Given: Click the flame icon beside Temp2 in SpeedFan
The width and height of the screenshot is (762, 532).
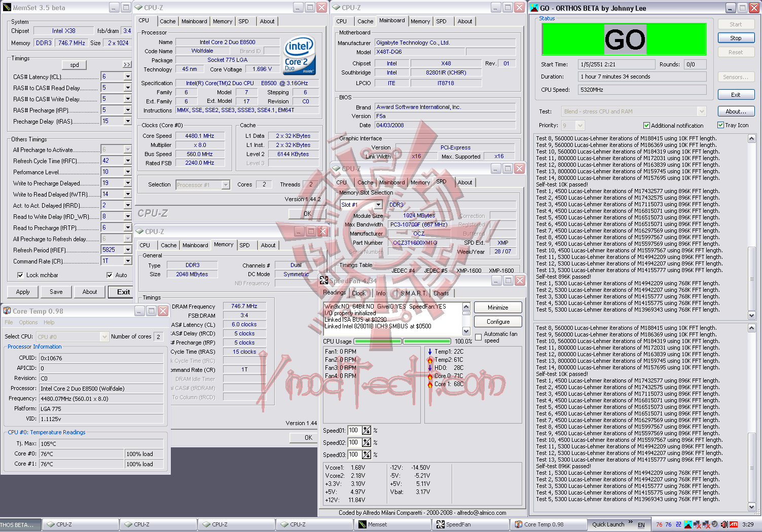Looking at the screenshot, I should coord(430,360).
